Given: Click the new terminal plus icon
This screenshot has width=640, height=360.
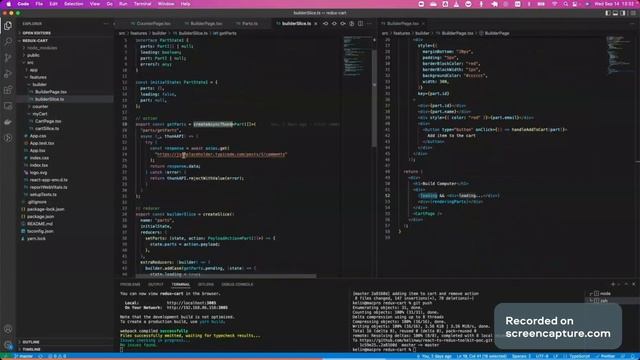Looking at the screenshot, I should point(613,284).
